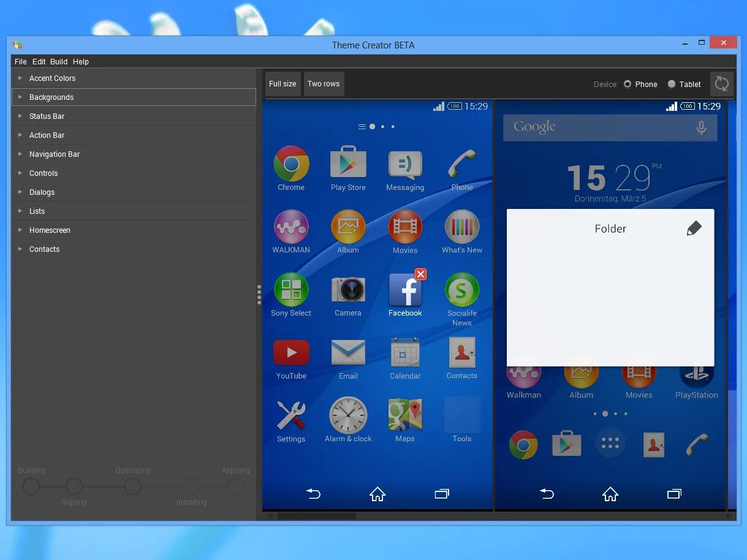747x560 pixels.
Task: Click the refresh preview icon
Action: click(x=721, y=84)
